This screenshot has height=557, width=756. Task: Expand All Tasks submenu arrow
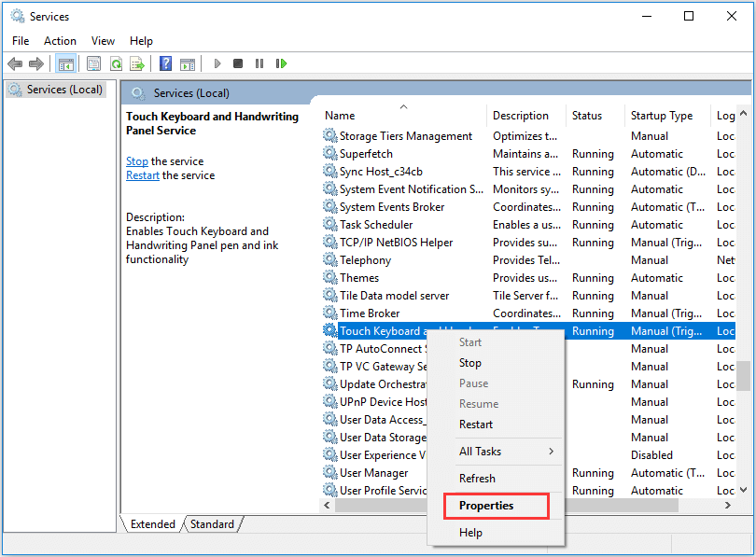(551, 452)
